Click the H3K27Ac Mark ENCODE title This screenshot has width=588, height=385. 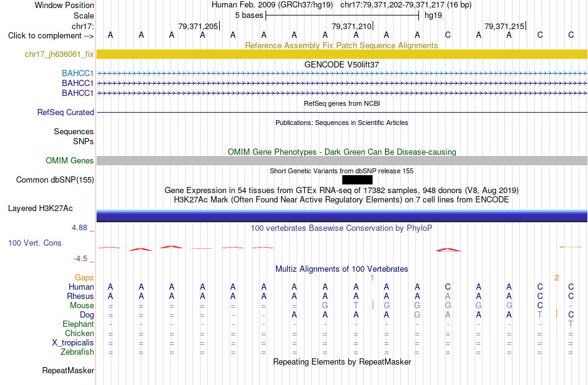point(342,199)
